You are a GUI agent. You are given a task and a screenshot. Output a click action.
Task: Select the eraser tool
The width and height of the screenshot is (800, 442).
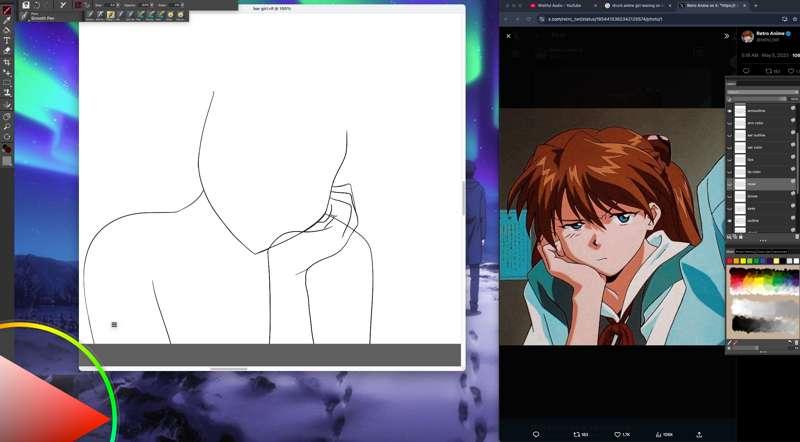tap(7, 51)
